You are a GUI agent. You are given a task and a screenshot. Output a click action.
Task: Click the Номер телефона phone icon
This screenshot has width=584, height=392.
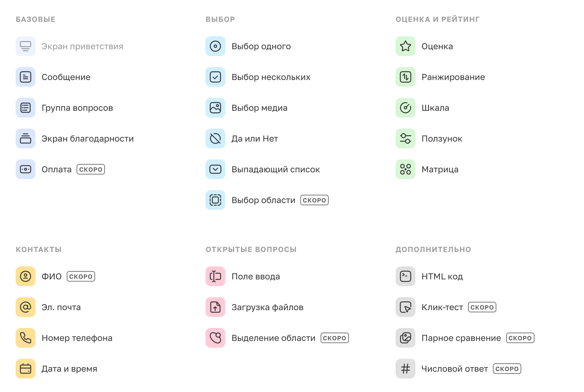pos(26,338)
